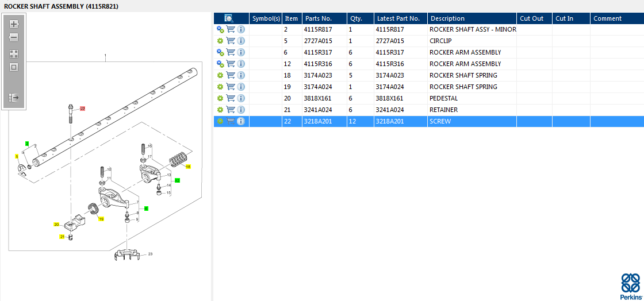Select yellow callout 19 on the diagram

click(101, 219)
